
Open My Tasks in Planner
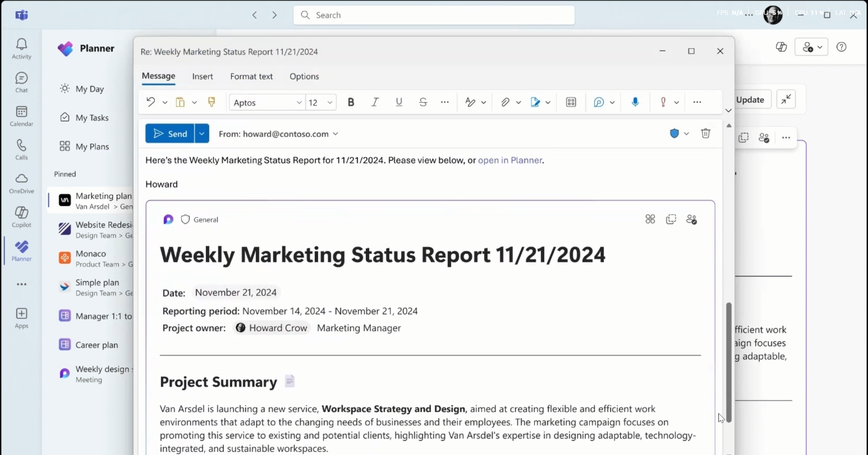click(x=92, y=118)
